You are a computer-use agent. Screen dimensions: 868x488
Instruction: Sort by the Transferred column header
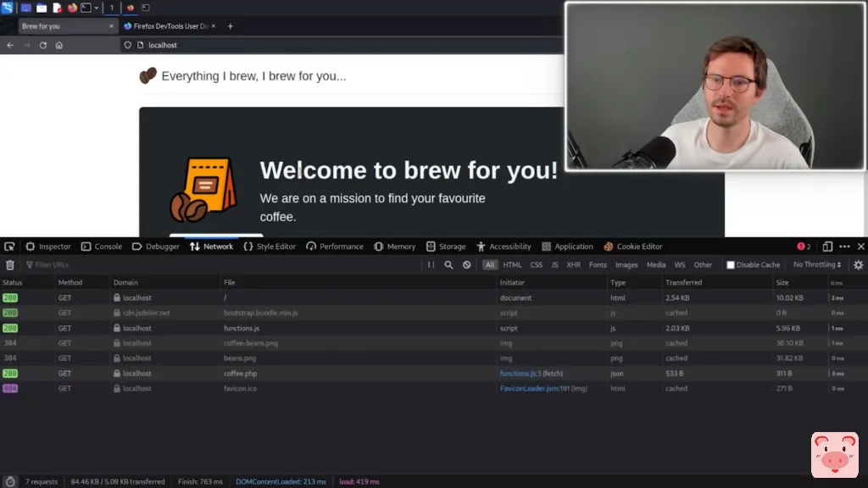717,283
